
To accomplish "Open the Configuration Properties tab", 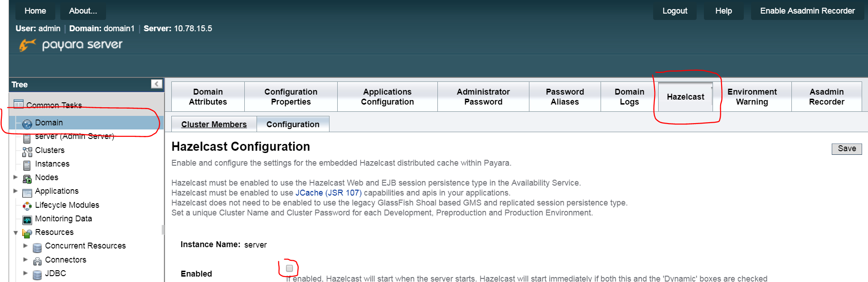I will 291,96.
